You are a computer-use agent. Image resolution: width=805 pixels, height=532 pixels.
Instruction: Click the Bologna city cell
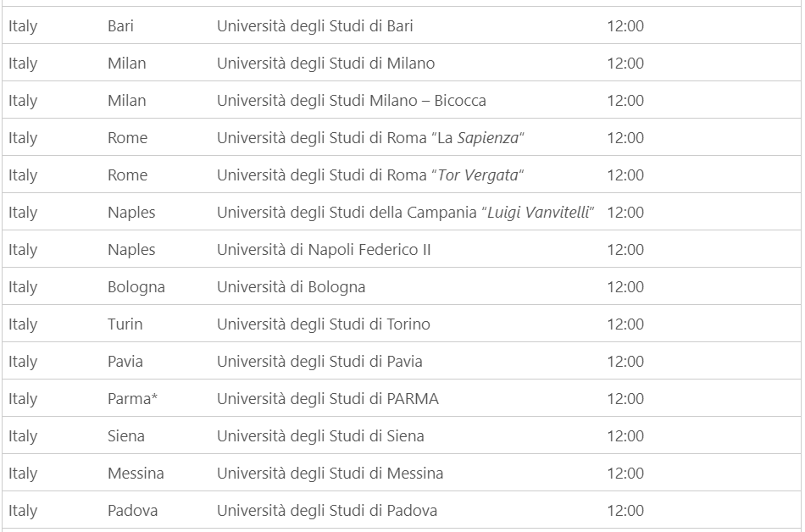point(136,287)
